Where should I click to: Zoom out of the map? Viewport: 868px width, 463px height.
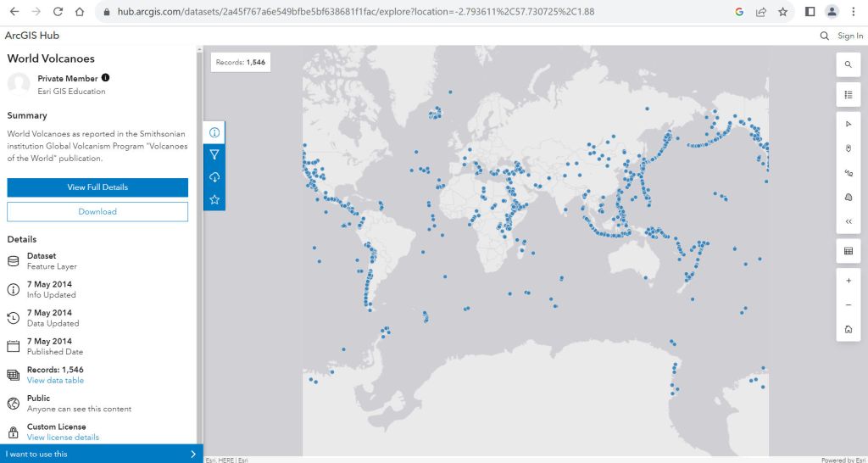click(x=849, y=304)
